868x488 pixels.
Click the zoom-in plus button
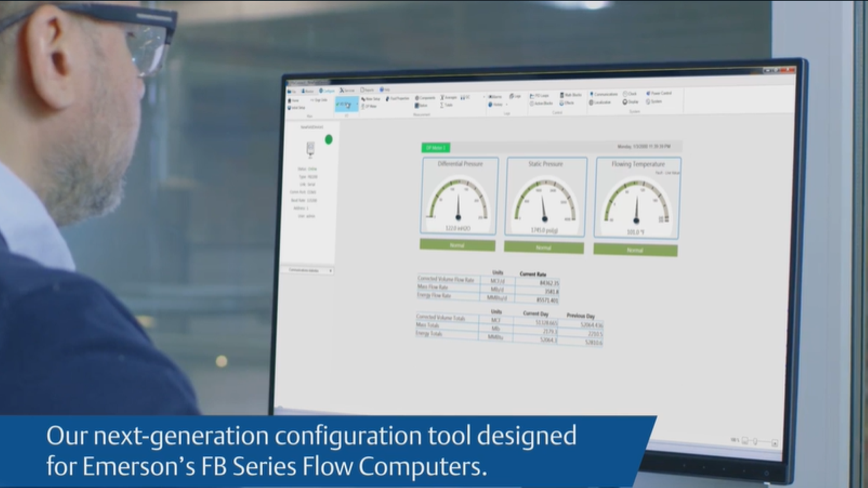[x=774, y=443]
